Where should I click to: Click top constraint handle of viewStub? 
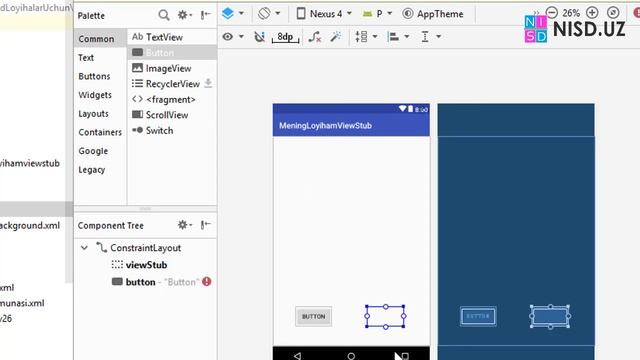click(x=386, y=307)
